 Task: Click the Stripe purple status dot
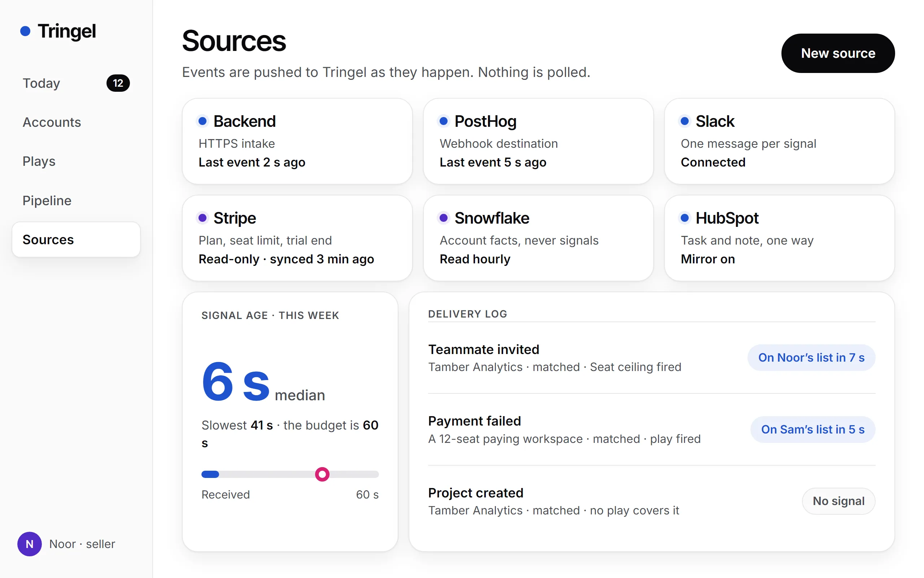pos(202,218)
